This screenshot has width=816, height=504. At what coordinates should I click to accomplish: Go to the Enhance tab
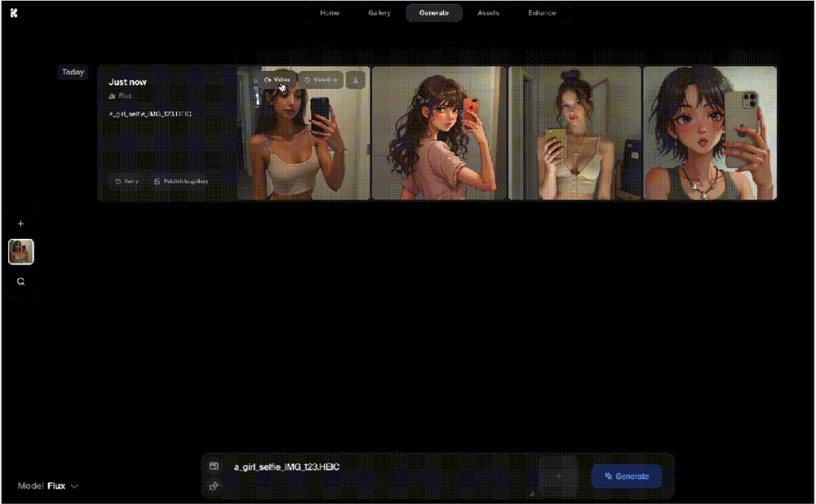[x=542, y=13]
